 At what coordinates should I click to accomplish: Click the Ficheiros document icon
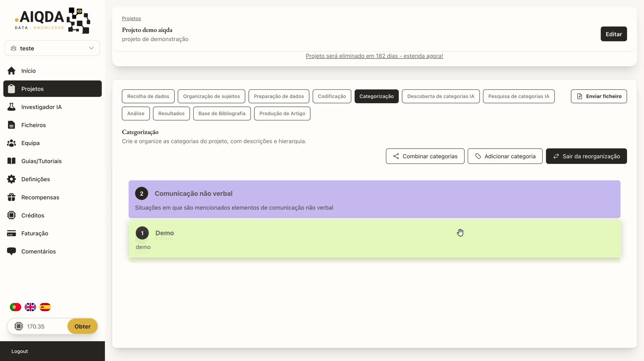11,125
